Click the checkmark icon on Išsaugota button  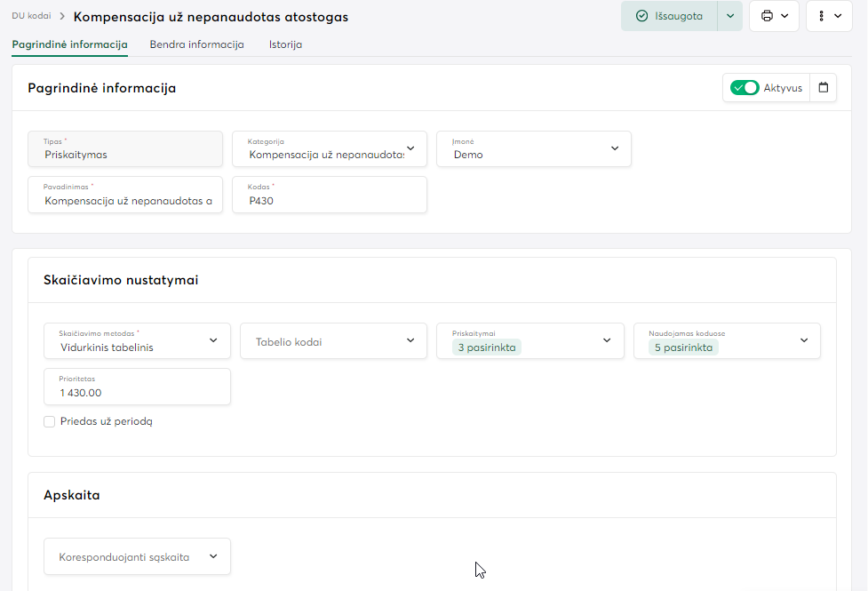[641, 16]
